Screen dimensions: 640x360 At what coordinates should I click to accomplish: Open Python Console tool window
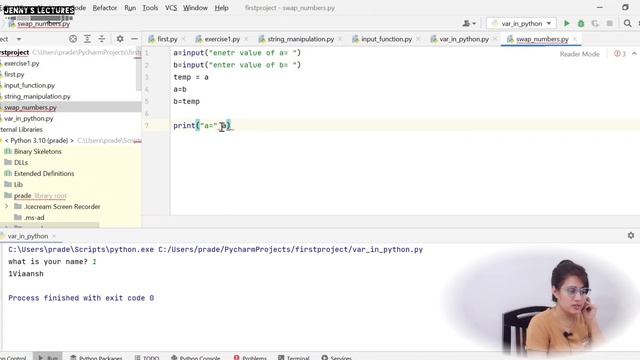click(196, 358)
